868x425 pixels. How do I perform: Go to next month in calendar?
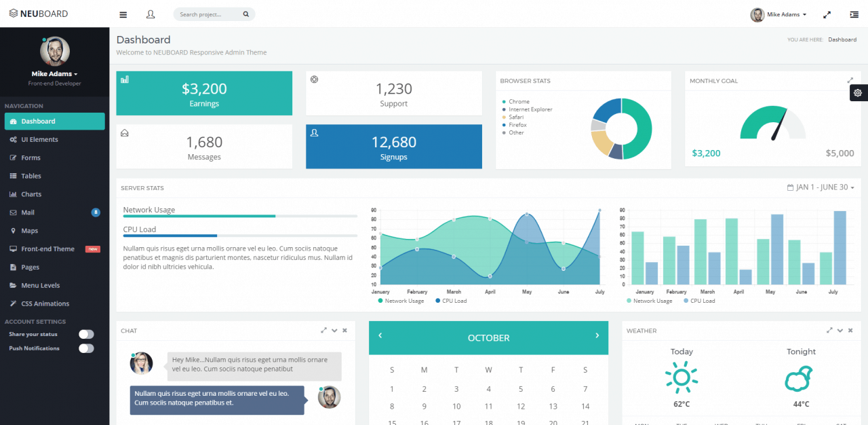tap(597, 335)
